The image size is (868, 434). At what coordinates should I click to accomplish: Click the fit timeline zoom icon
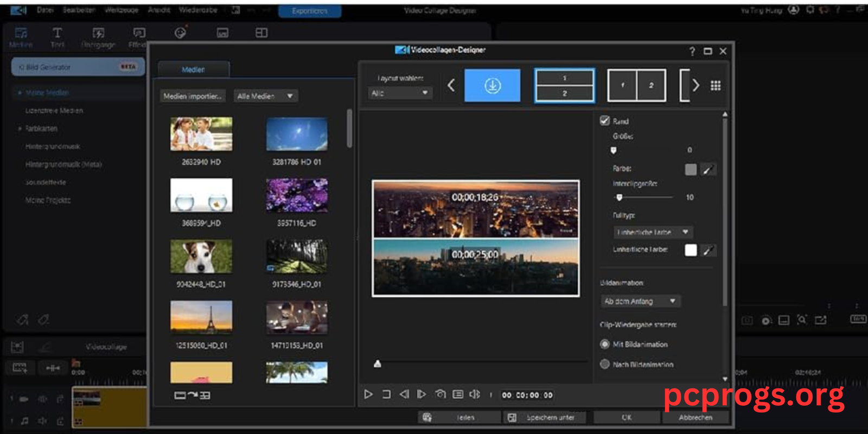point(53,368)
